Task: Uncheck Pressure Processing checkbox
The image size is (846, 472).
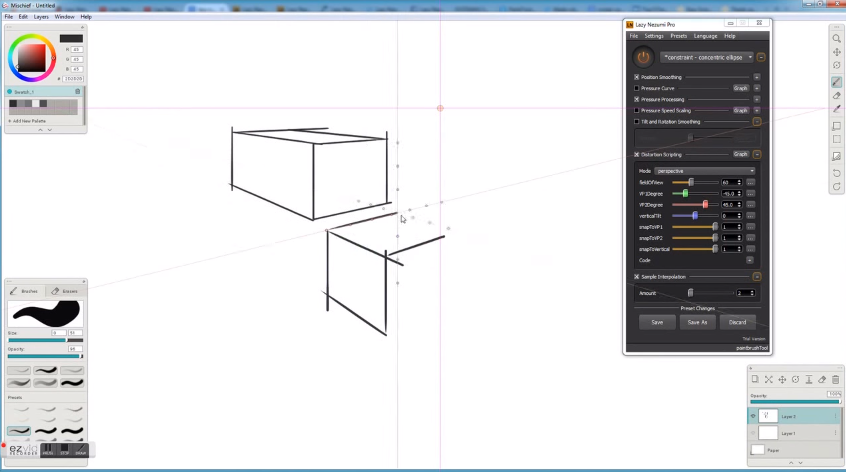Action: (x=637, y=99)
